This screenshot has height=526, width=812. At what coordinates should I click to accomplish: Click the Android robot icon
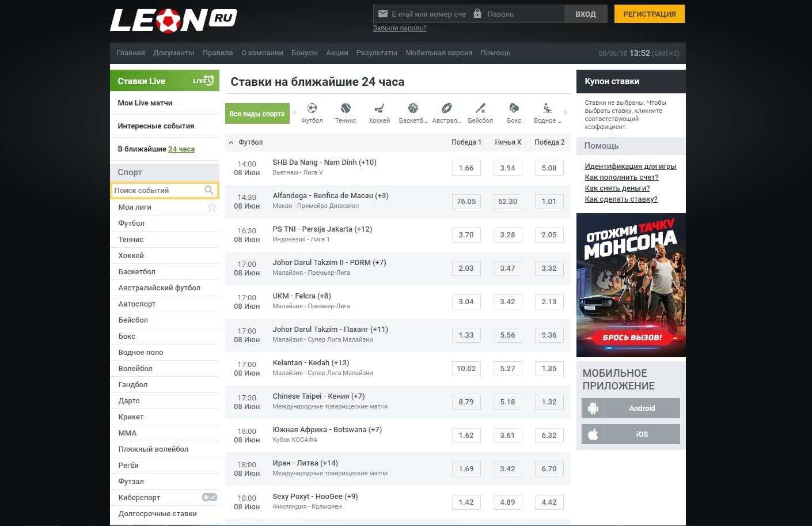point(593,408)
